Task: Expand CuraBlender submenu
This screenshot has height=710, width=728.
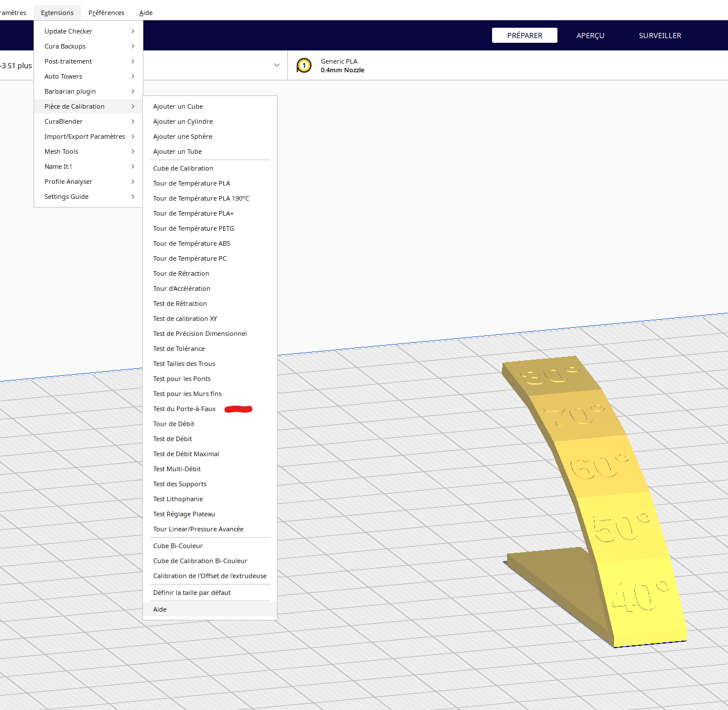Action: click(x=88, y=121)
